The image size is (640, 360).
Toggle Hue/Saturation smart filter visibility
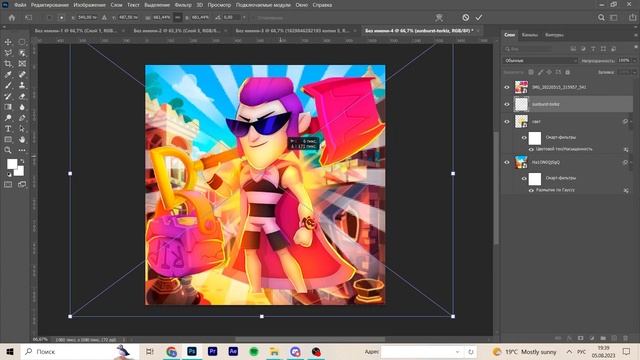531,149
